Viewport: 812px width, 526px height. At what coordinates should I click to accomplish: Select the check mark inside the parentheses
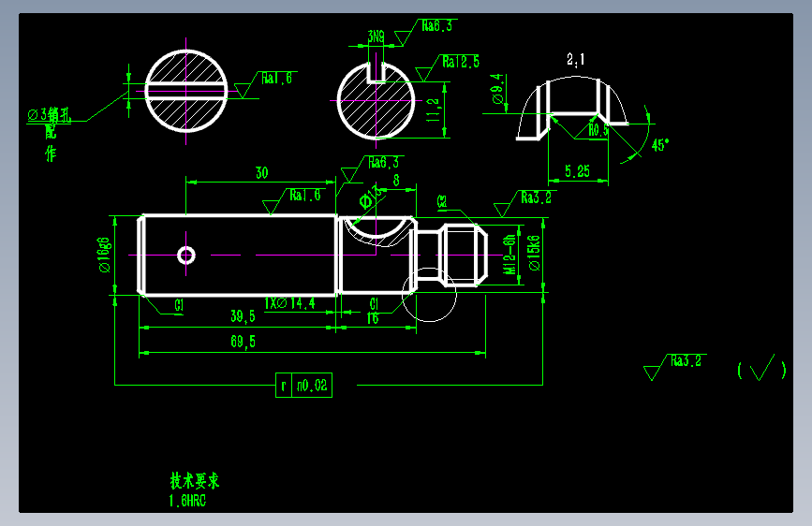pyautogui.click(x=761, y=368)
